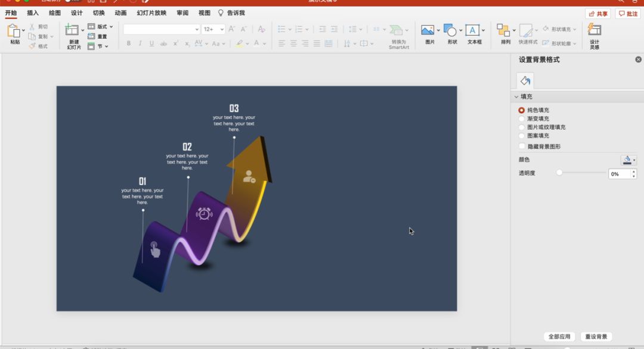Click the New Slide (新建幻灯片) icon

pos(72,30)
